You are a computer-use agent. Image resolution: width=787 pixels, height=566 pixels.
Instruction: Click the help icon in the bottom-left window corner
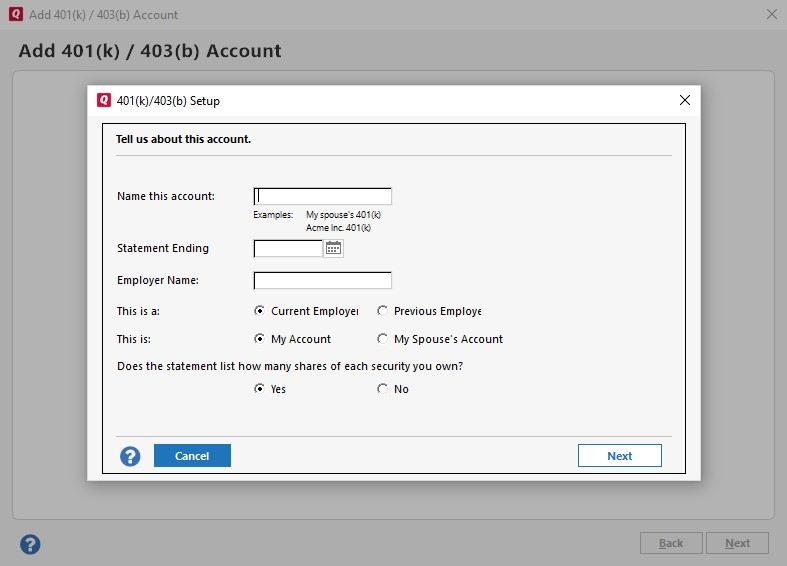click(30, 544)
